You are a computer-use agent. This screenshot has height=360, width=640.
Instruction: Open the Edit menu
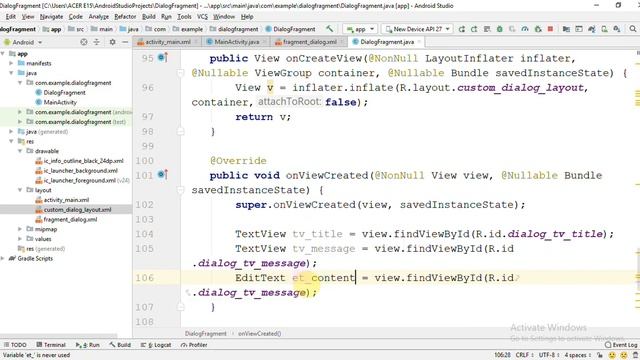click(x=11, y=17)
